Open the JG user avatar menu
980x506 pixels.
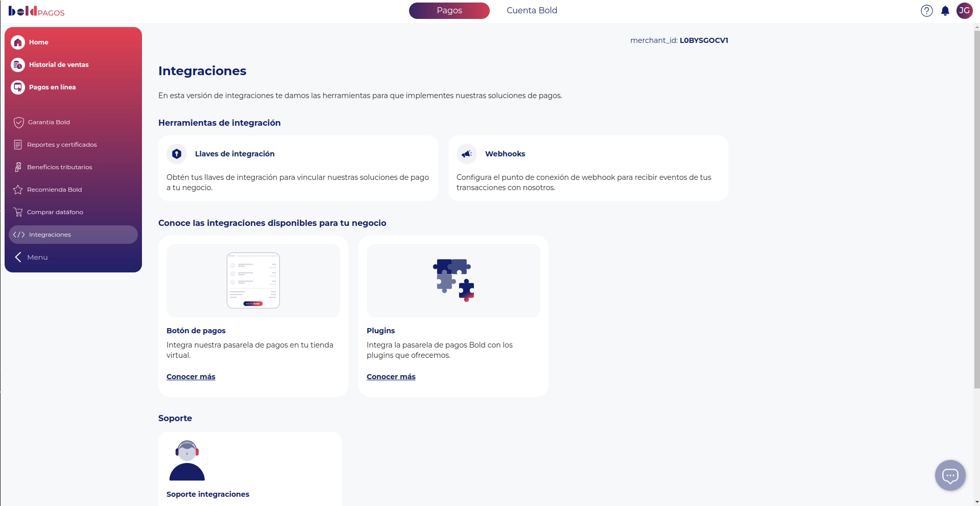pyautogui.click(x=964, y=11)
